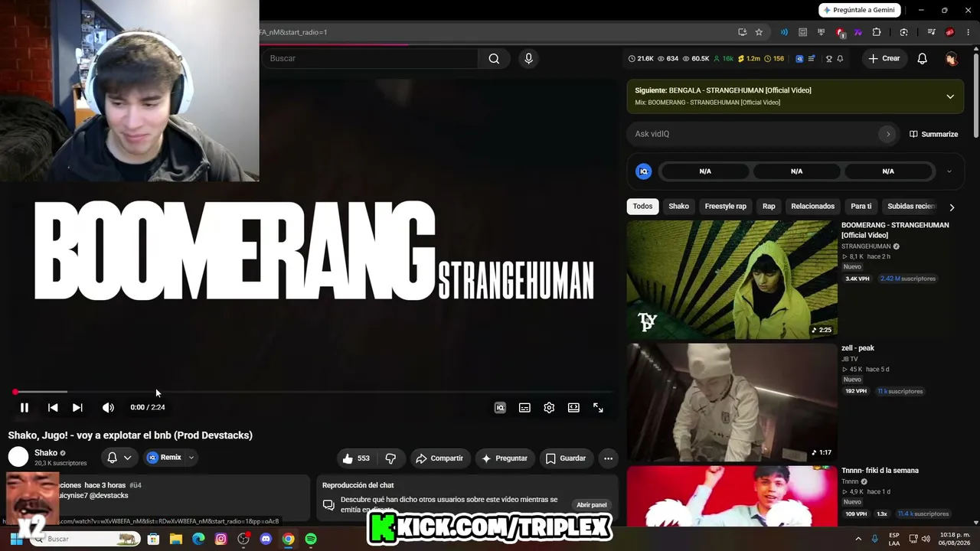Screen dimensions: 980x551
Task: Open the Shako channel avatar
Action: [x=18, y=457]
